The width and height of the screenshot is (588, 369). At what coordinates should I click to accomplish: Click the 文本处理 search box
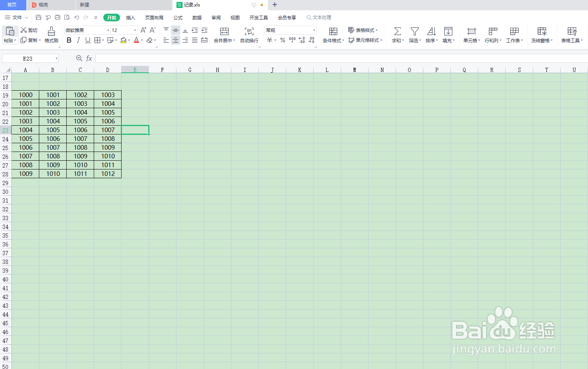pos(319,18)
